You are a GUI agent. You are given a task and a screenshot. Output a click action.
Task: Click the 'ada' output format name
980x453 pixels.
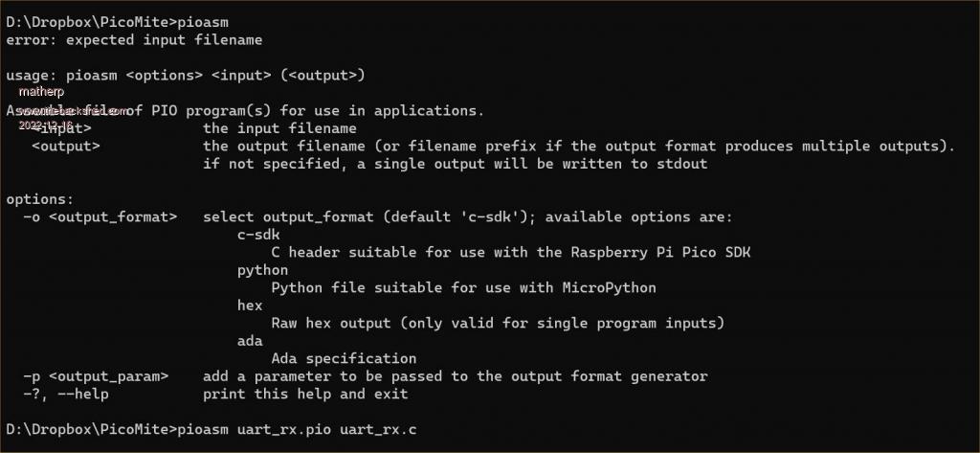[x=250, y=341]
